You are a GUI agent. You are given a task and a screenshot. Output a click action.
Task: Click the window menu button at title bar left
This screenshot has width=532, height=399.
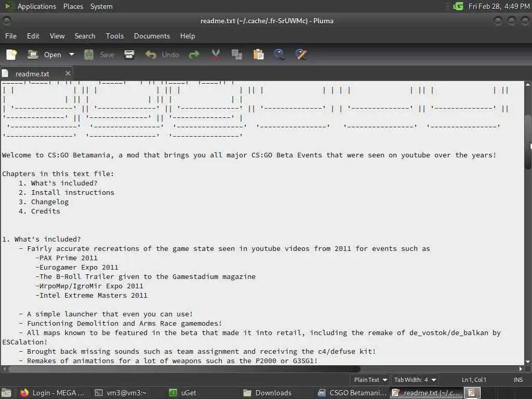(x=6, y=21)
